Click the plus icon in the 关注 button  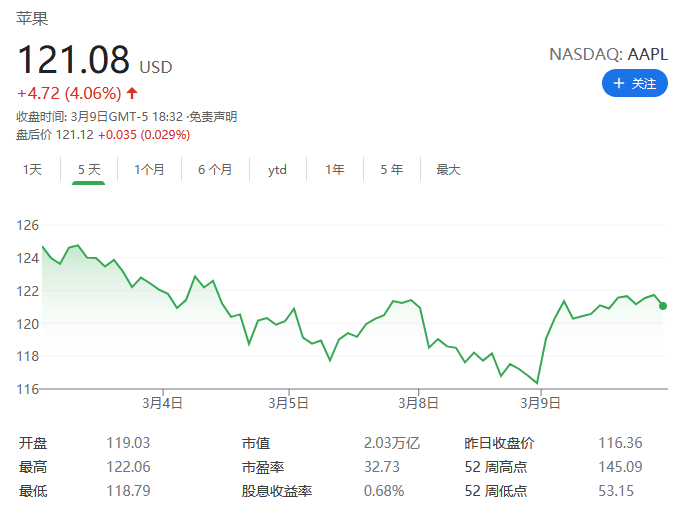click(618, 83)
